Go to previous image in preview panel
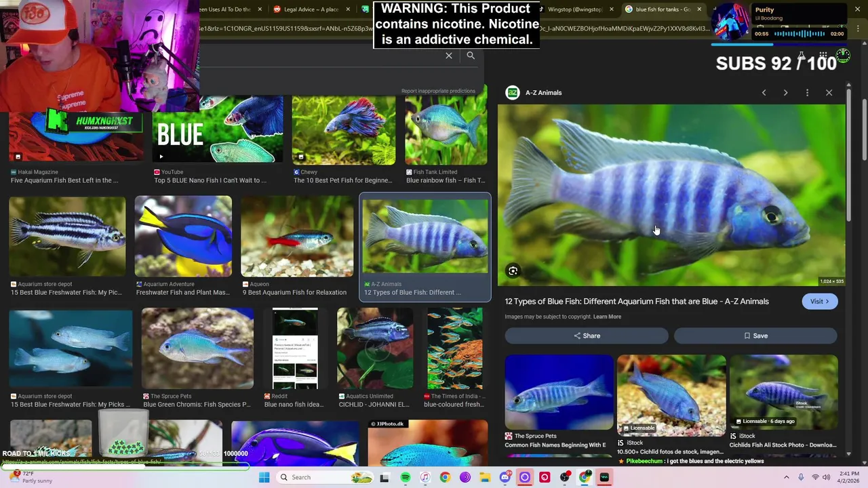This screenshot has height=488, width=868. (x=764, y=93)
